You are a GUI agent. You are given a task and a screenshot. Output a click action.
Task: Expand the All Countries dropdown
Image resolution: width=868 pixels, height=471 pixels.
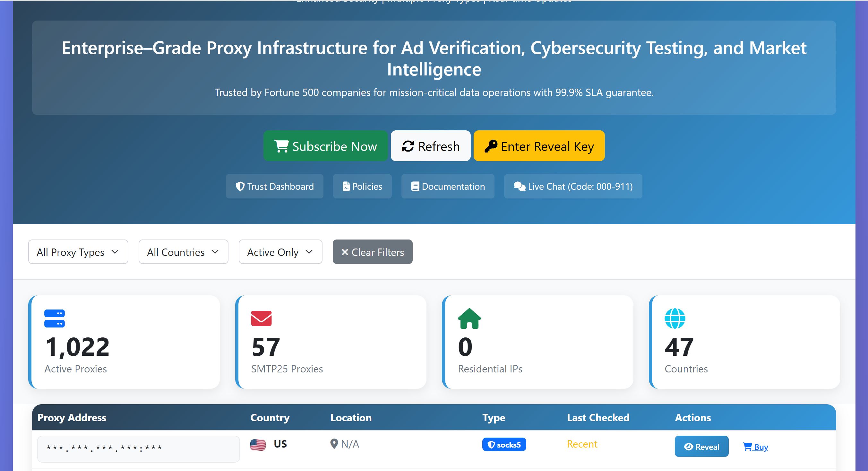183,252
